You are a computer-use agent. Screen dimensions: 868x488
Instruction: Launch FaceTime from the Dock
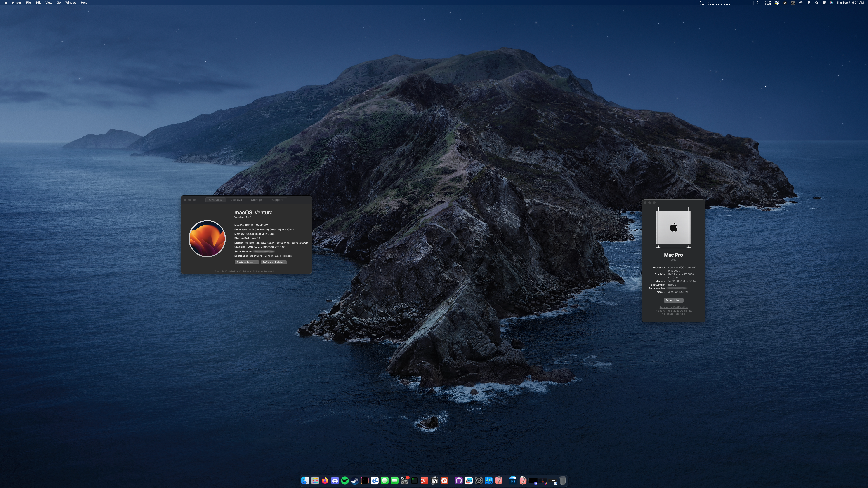(395, 481)
